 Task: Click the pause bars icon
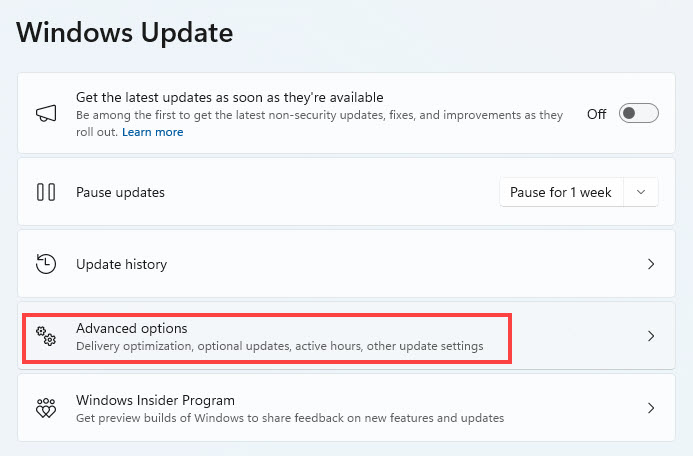(x=46, y=192)
